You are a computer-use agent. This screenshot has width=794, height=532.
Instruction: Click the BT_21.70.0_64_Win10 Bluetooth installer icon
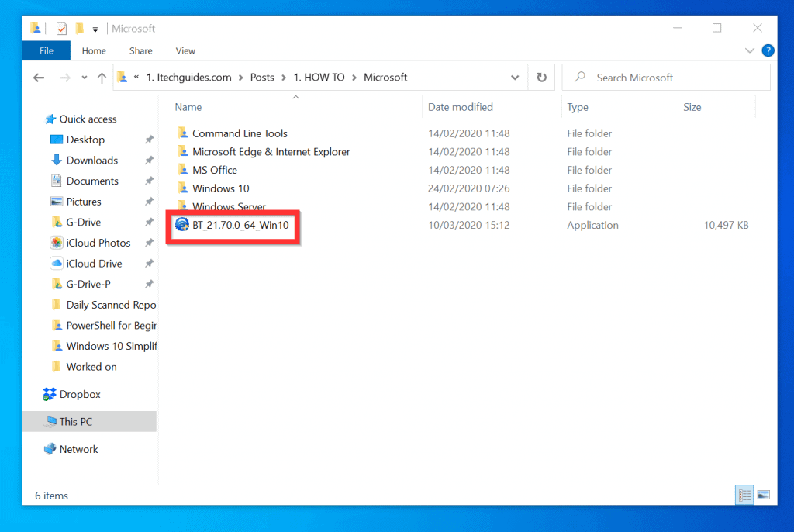(181, 224)
